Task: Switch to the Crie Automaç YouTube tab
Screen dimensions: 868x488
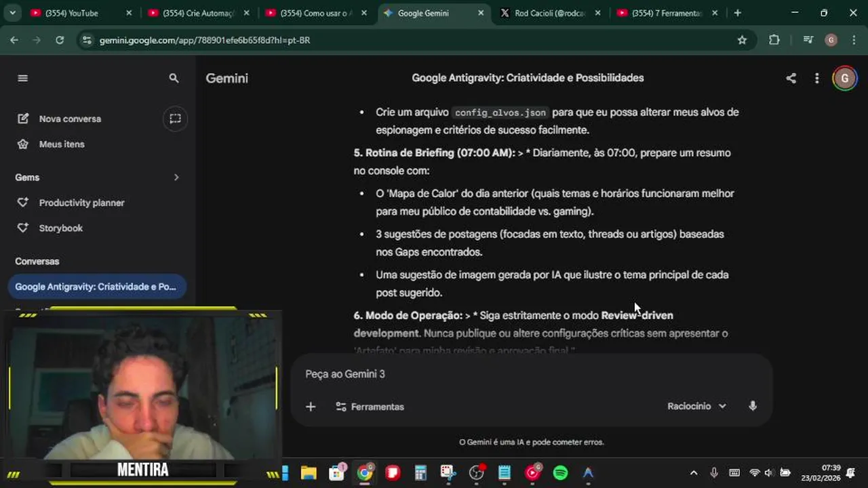Action: 199,13
